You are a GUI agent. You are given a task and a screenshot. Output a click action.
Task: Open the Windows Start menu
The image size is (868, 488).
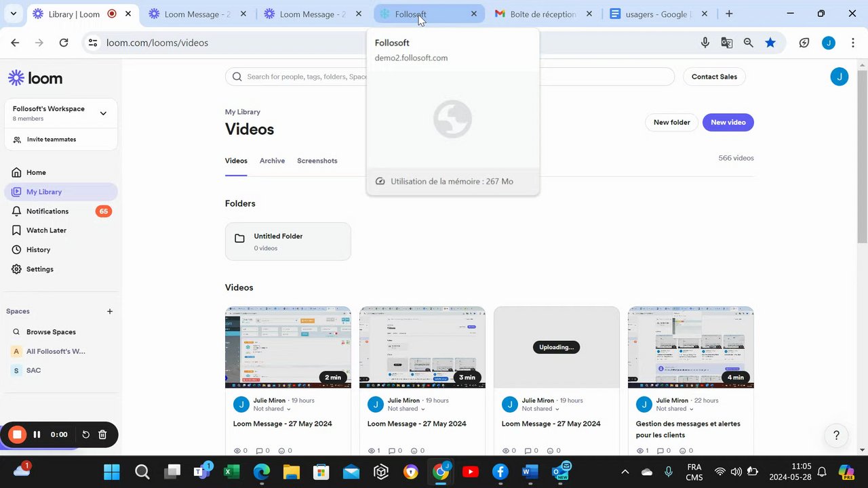[112, 472]
